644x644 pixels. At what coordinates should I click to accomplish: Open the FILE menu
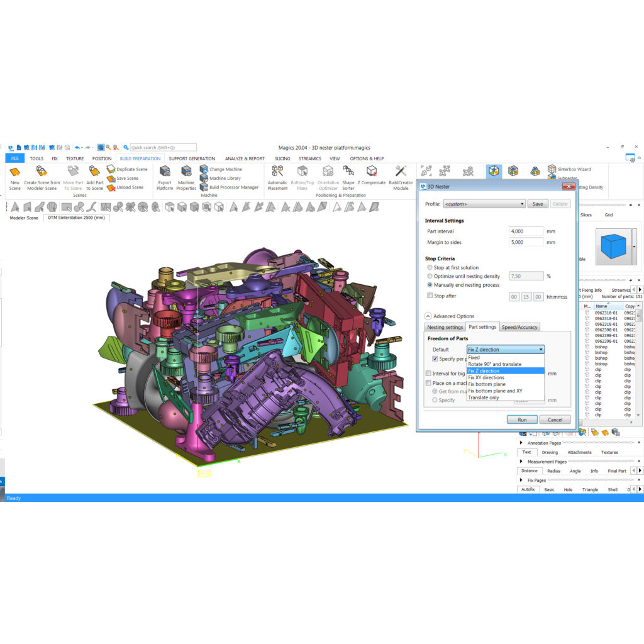tap(15, 158)
